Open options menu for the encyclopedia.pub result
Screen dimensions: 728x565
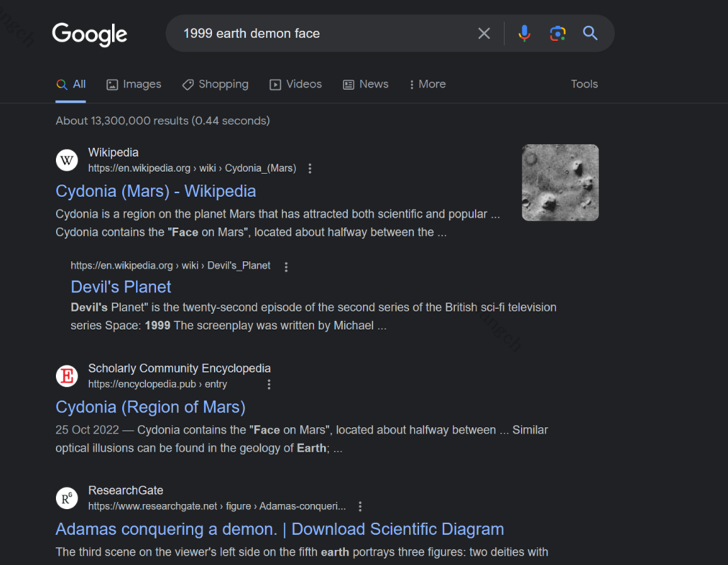coord(269,385)
